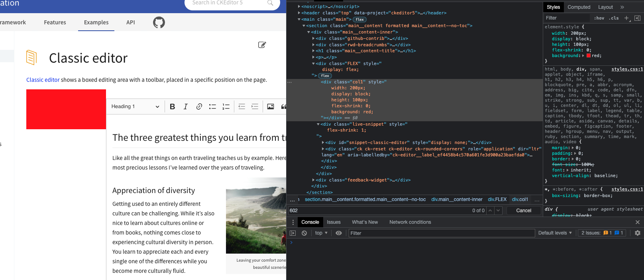This screenshot has width=644, height=280.
Task: Expand the background property triangle
Action: [x=583, y=55]
